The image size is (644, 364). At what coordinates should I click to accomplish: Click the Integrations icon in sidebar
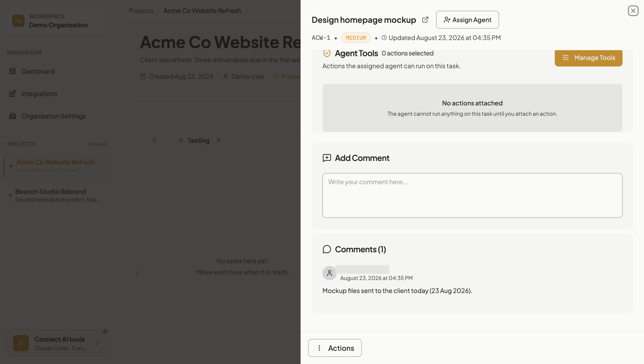point(13,94)
